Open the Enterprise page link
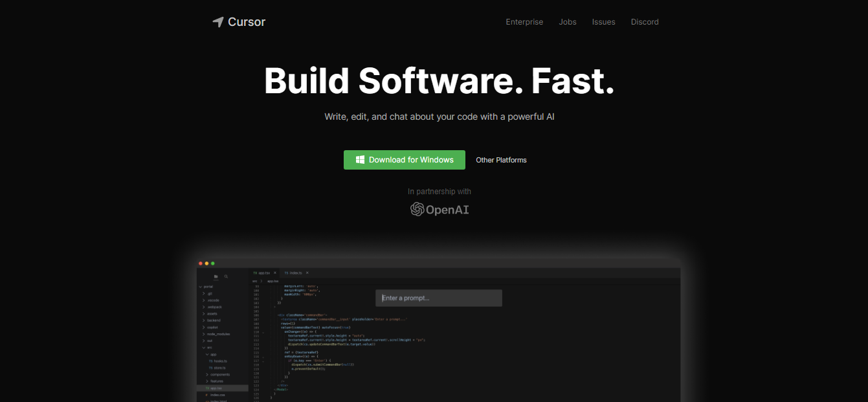 524,22
